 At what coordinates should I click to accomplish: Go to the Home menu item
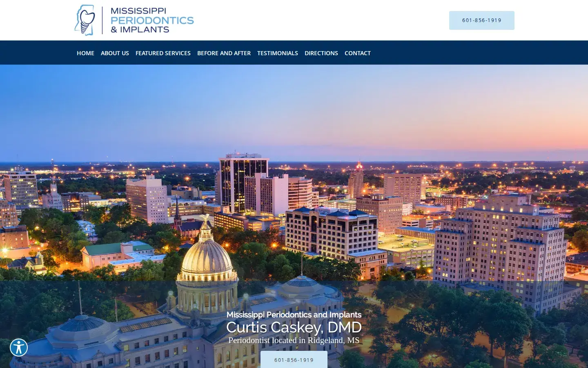click(85, 53)
